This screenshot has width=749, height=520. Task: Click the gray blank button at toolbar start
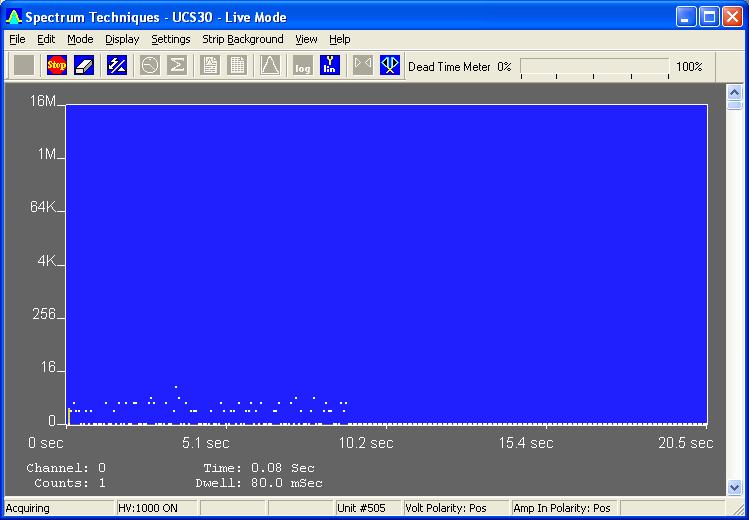tap(24, 65)
